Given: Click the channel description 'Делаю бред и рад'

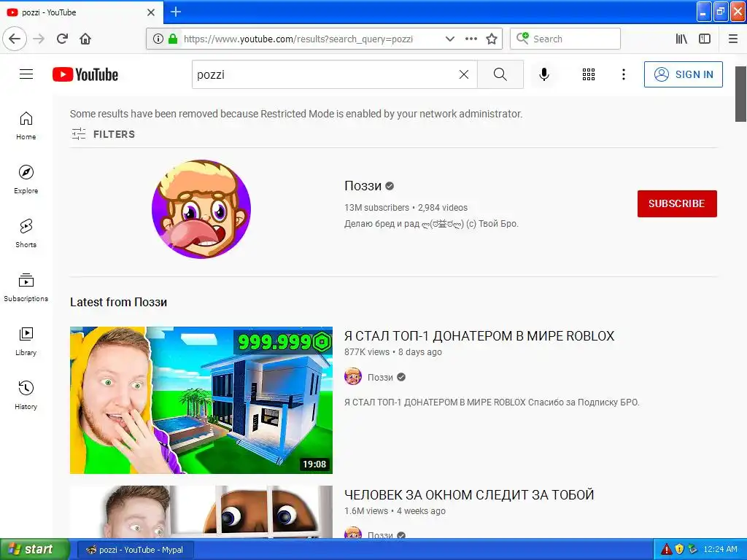Looking at the screenshot, I should 431,223.
